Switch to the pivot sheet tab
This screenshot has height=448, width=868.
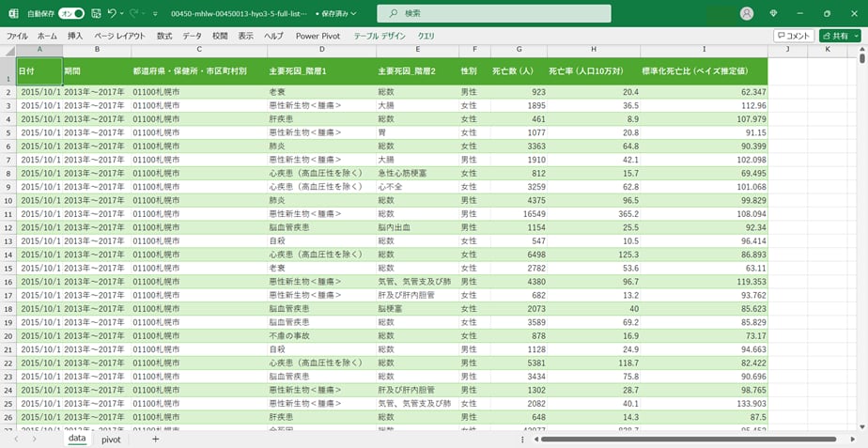[x=111, y=439]
